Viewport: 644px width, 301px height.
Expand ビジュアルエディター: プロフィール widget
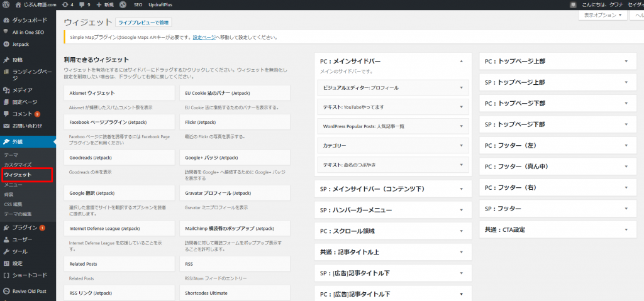point(393,88)
